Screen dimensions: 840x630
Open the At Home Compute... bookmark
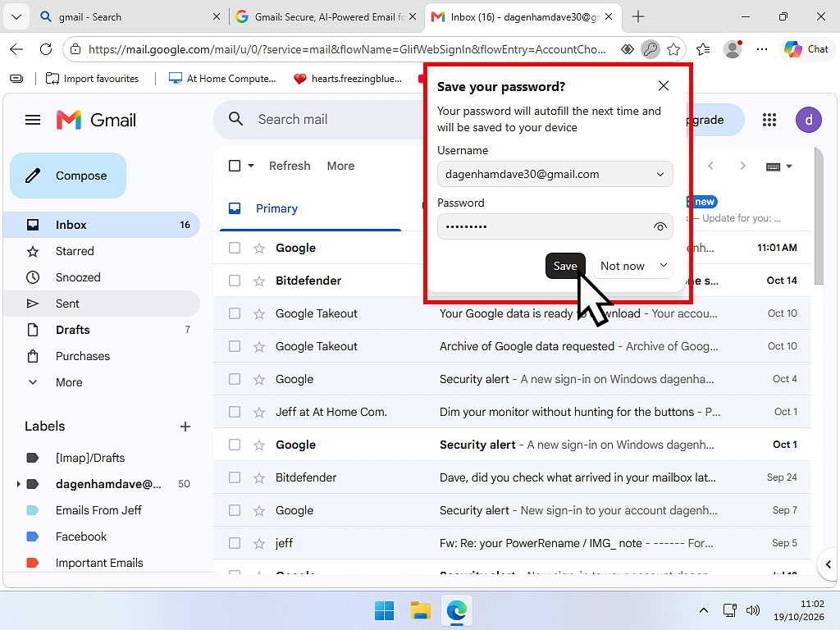[222, 79]
